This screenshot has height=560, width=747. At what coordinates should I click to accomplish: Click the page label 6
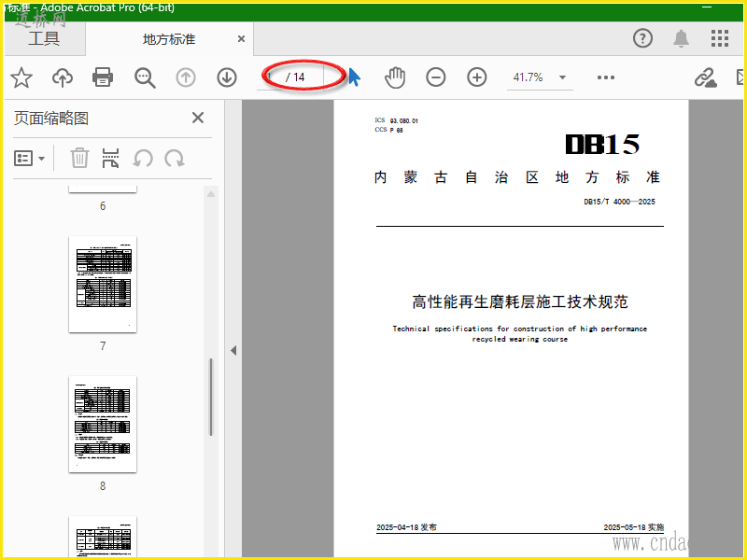click(x=103, y=206)
